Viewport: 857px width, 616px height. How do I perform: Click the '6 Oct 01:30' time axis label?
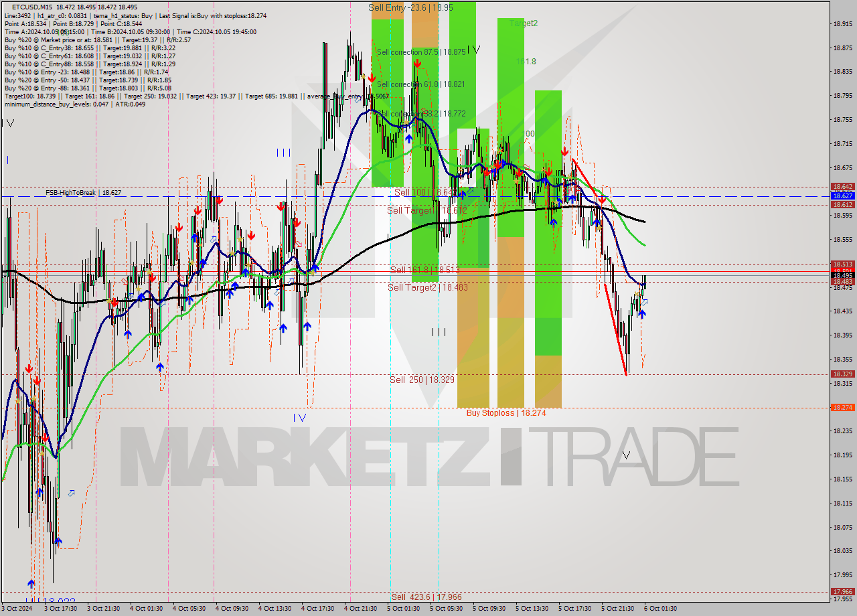click(x=660, y=609)
